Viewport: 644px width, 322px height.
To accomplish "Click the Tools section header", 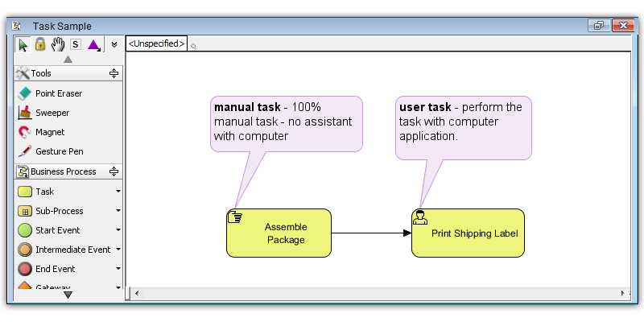I will [x=68, y=73].
